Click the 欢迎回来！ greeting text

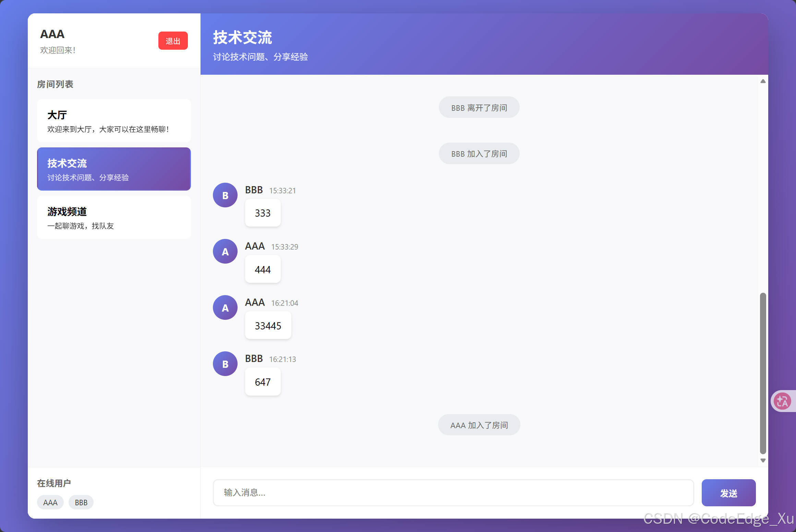click(58, 50)
